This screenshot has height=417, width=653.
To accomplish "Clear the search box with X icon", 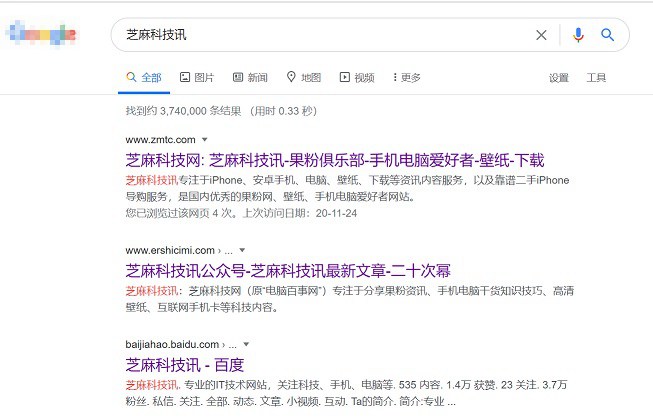I will pos(541,35).
